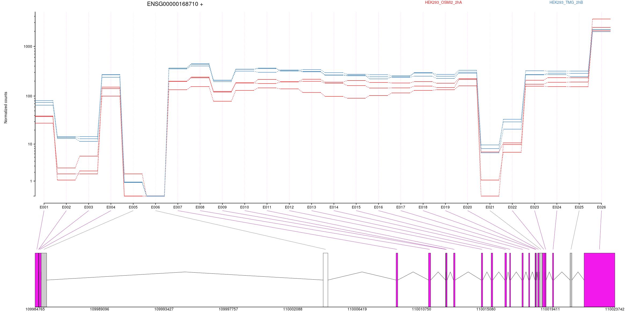The height and width of the screenshot is (322, 644).
Task: Click exon label E005
Action: pyautogui.click(x=133, y=207)
